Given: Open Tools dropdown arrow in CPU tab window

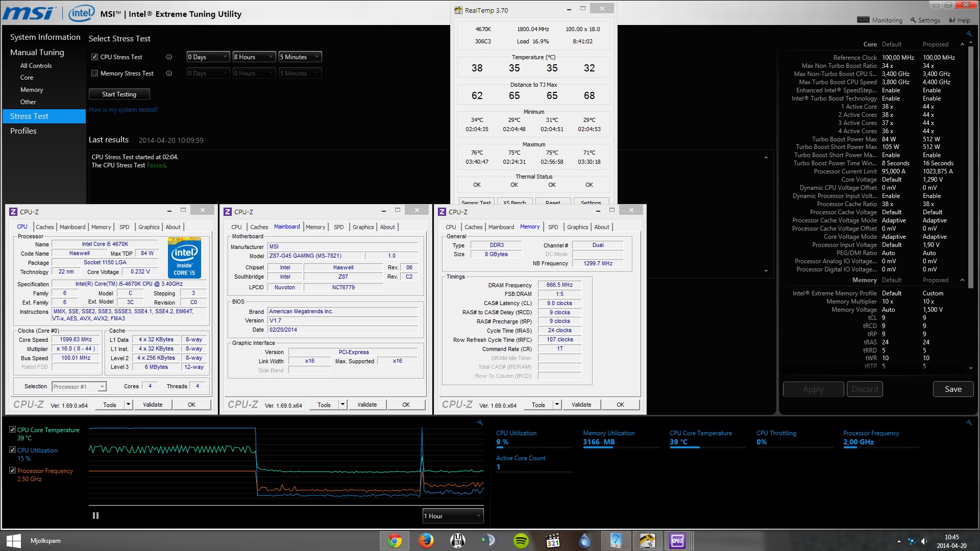Looking at the screenshot, I should (x=129, y=405).
